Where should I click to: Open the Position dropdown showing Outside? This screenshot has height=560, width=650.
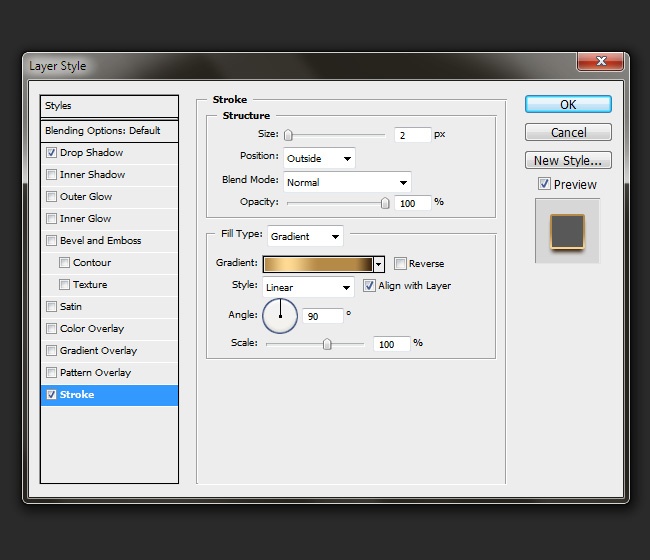(319, 158)
